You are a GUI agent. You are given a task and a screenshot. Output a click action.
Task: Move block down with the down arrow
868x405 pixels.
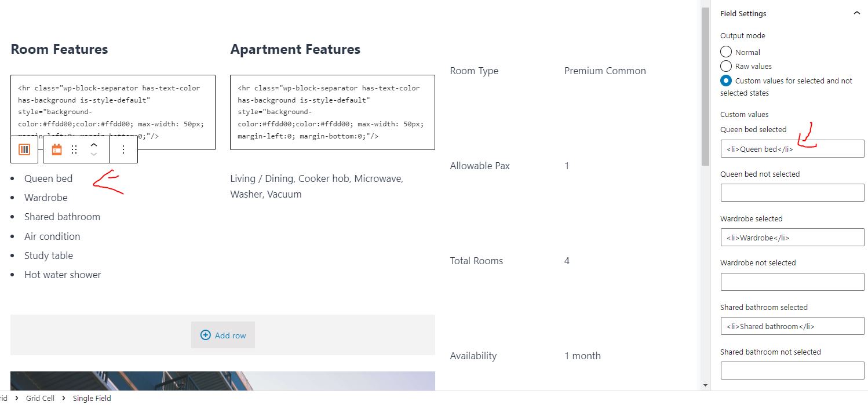coord(94,154)
